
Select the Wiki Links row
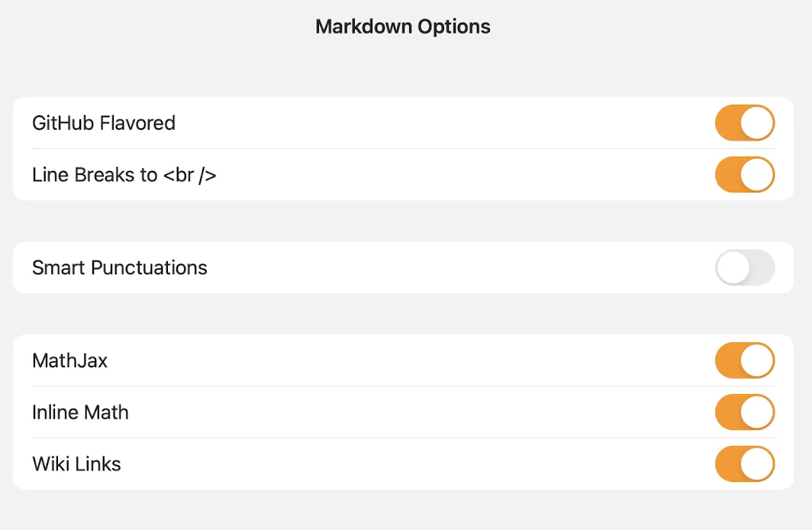pyautogui.click(x=382, y=464)
